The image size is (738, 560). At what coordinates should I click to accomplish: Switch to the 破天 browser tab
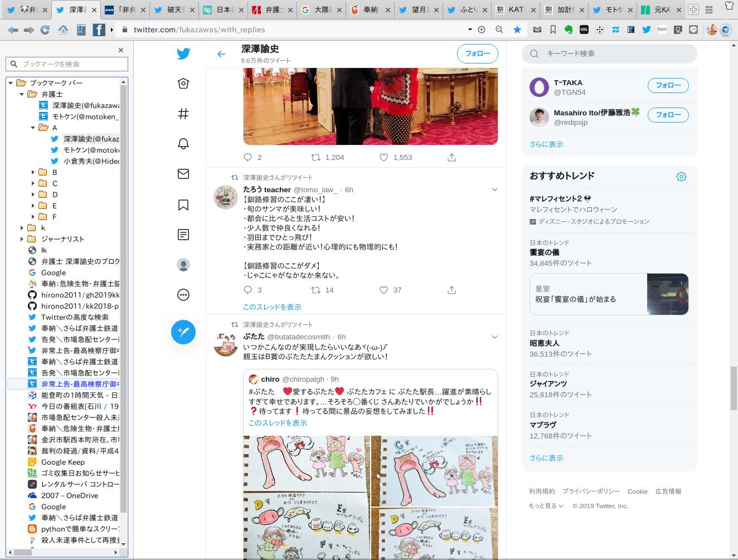coord(173,9)
